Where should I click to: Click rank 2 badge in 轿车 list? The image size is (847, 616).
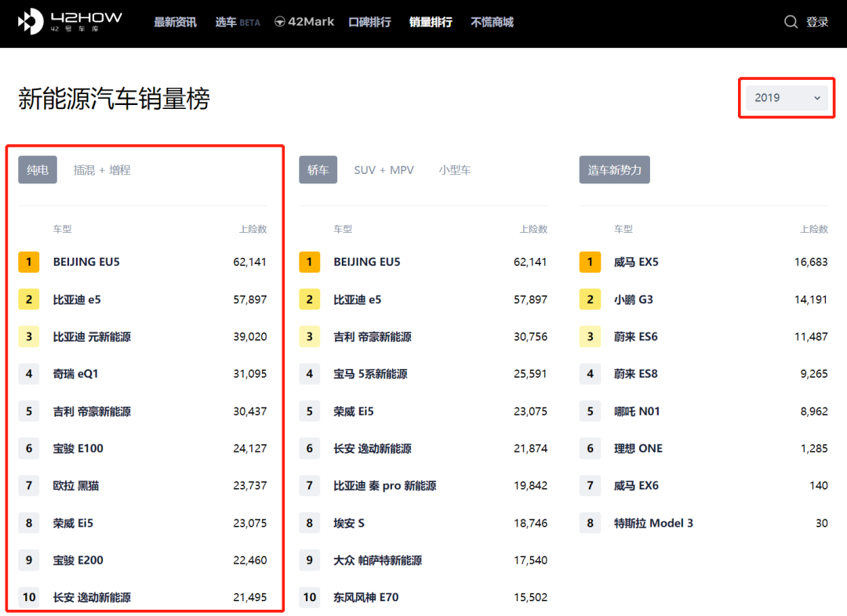pos(310,299)
